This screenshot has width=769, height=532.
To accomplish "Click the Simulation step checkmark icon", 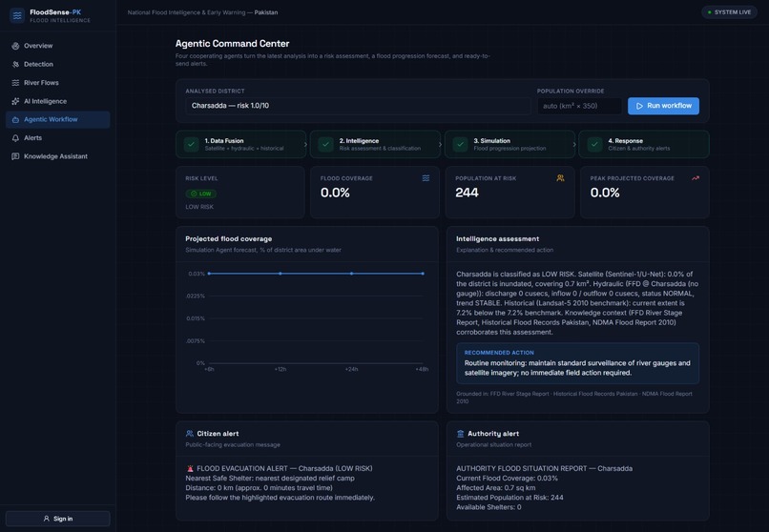I will point(460,145).
